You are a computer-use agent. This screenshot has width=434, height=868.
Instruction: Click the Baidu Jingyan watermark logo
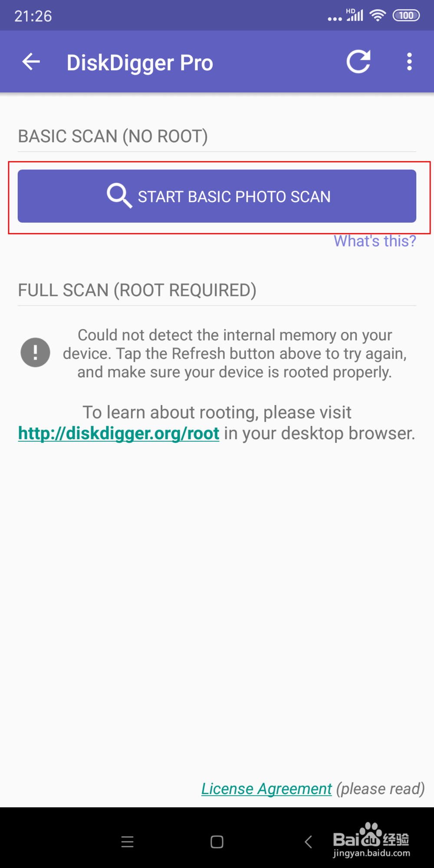[x=372, y=840]
